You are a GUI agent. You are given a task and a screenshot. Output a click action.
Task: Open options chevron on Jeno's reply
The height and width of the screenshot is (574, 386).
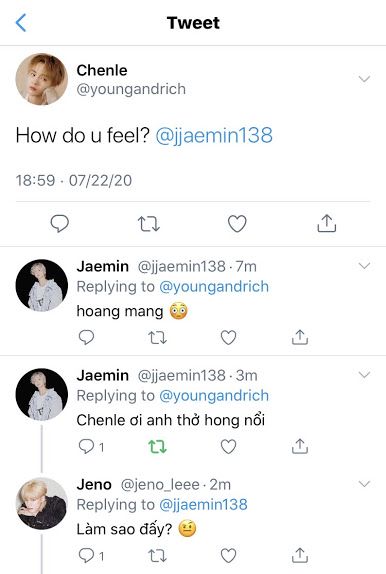[x=364, y=484]
